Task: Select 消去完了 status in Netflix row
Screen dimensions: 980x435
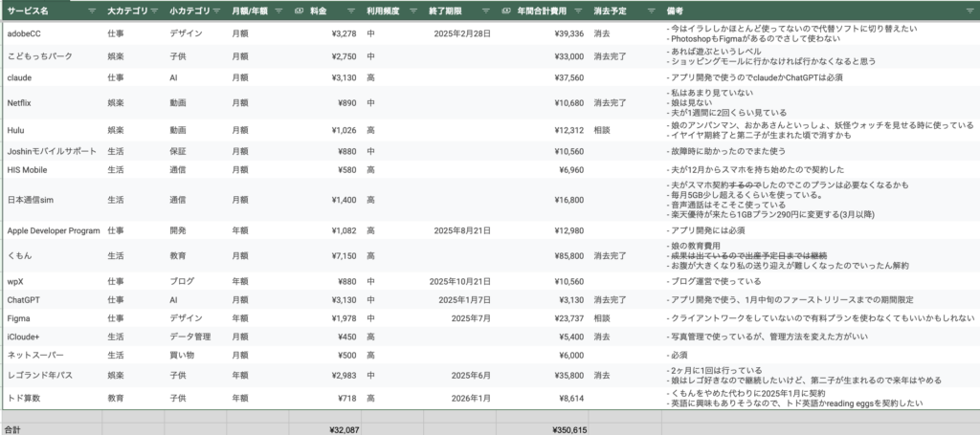Action: (x=625, y=103)
